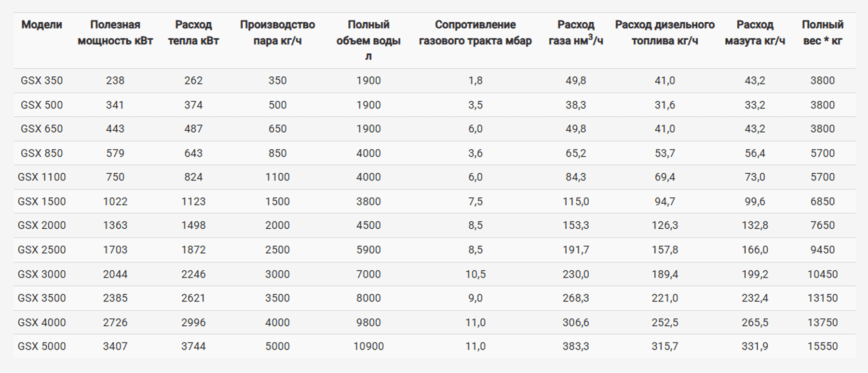868x373 pixels.
Task: Select the GSX 1500 model name
Action: point(41,201)
